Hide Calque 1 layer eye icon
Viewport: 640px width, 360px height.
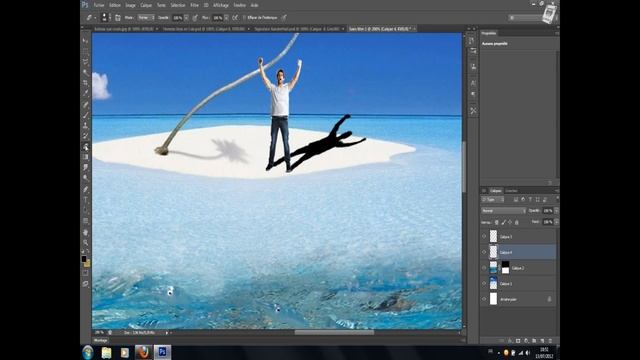pos(484,283)
